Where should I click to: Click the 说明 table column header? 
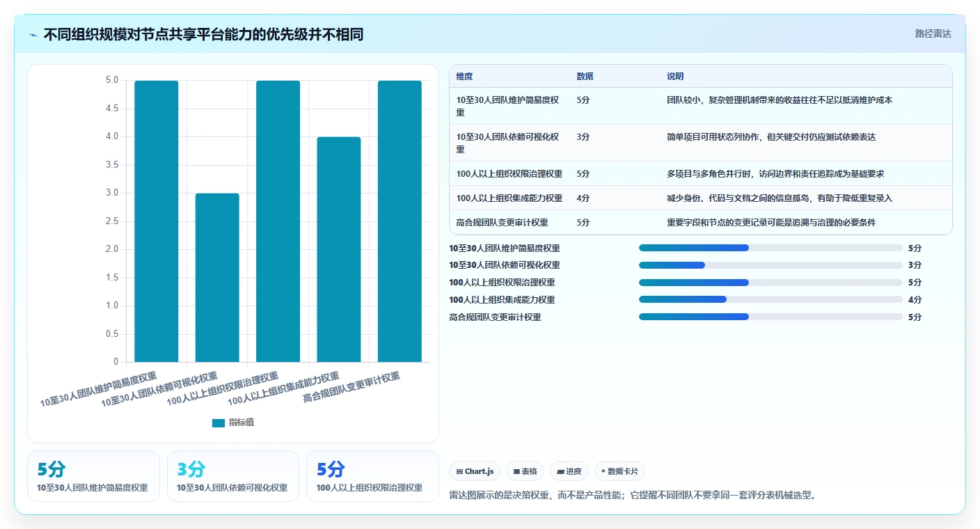(675, 77)
